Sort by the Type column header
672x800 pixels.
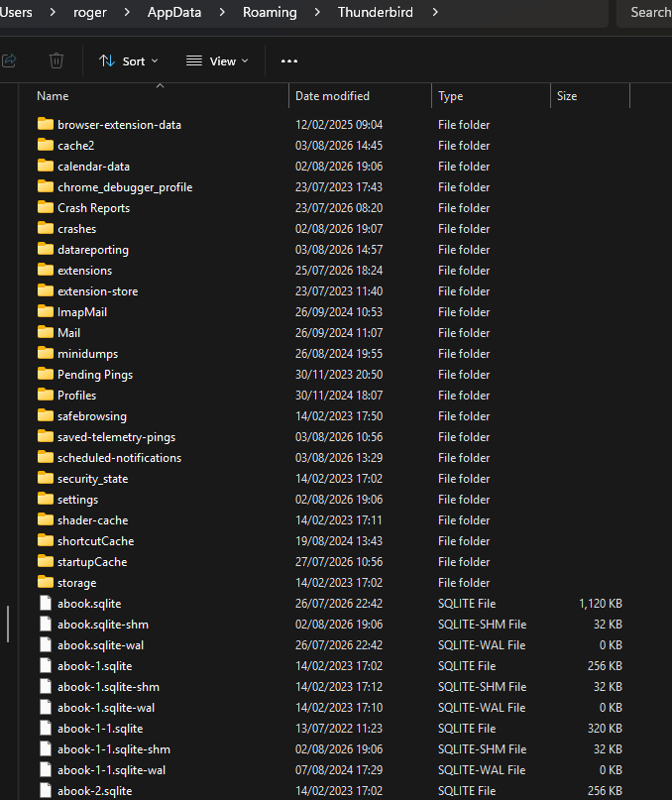click(x=451, y=96)
